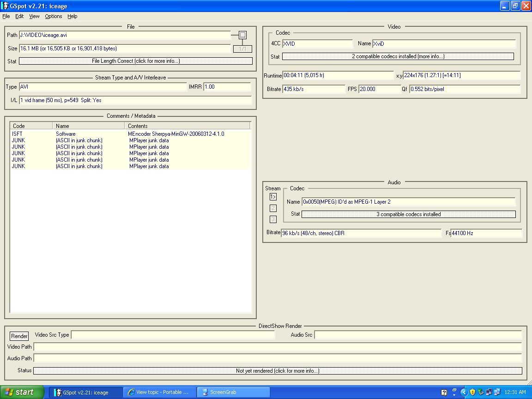Image resolution: width=532 pixels, height=399 pixels.
Task: Click the Name column header in metadata
Action: click(x=89, y=126)
